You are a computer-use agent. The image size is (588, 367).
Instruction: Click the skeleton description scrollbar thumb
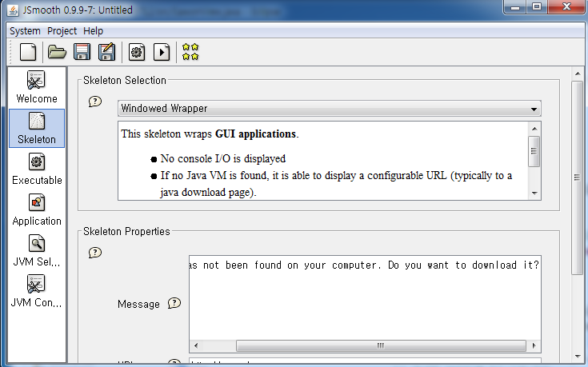(x=534, y=151)
